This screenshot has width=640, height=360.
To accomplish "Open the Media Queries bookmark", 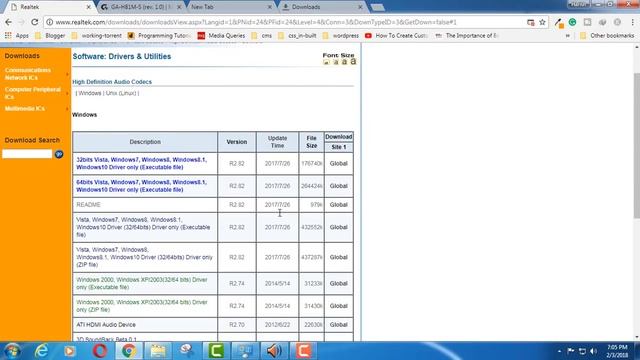I will pyautogui.click(x=222, y=36).
